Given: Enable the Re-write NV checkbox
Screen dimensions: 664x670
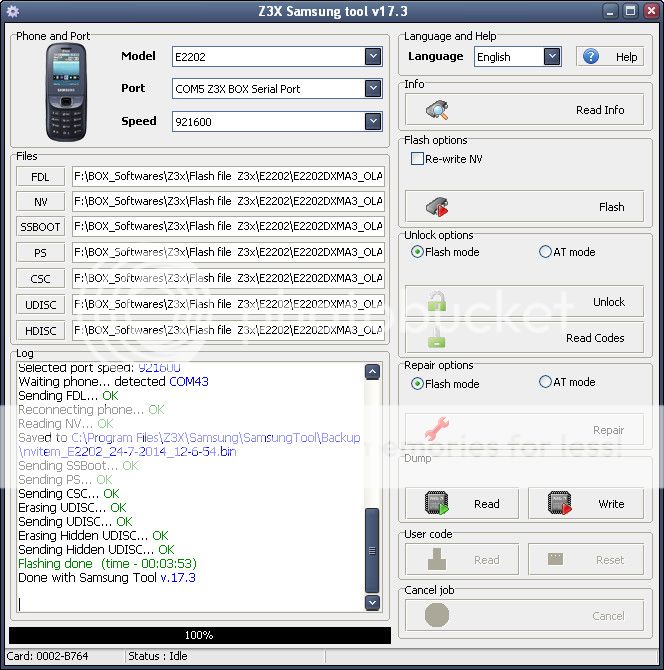Looking at the screenshot, I should 417,159.
